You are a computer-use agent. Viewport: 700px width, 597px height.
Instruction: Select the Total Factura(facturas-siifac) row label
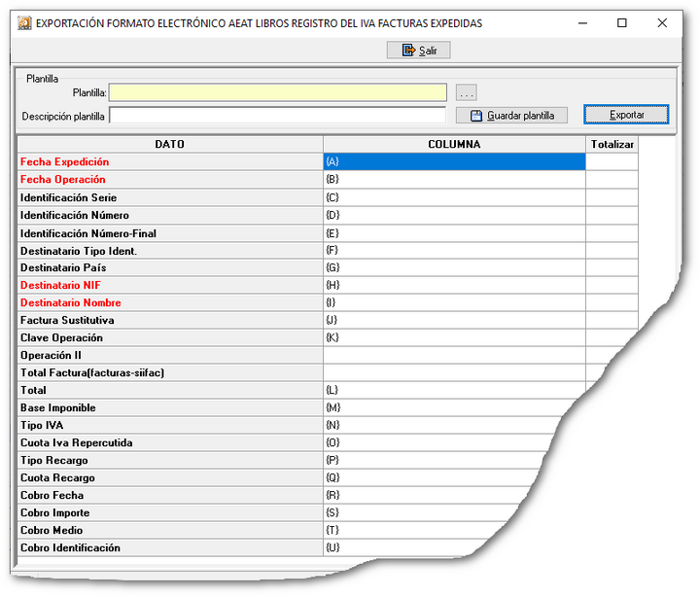tap(170, 372)
